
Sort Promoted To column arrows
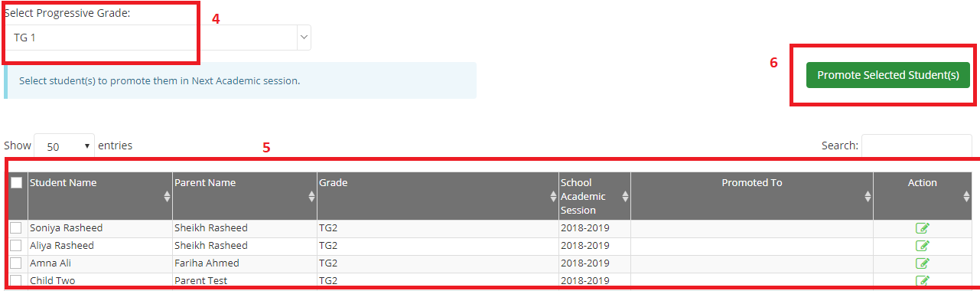point(867,197)
